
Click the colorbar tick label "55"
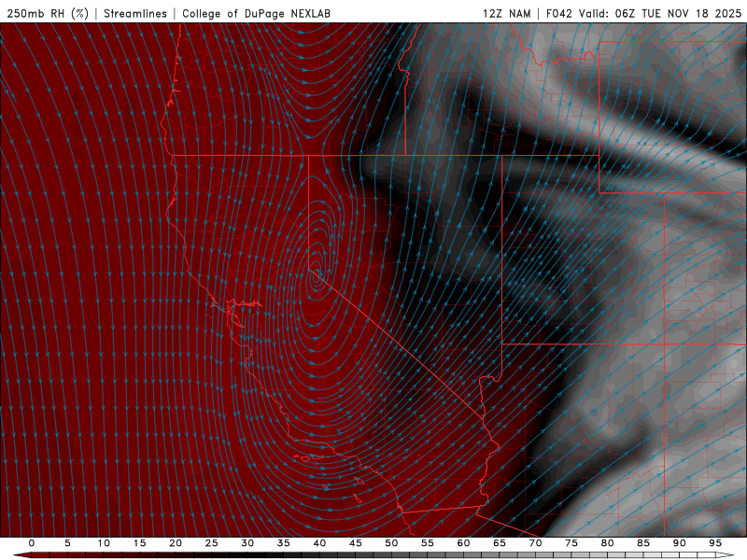428,543
